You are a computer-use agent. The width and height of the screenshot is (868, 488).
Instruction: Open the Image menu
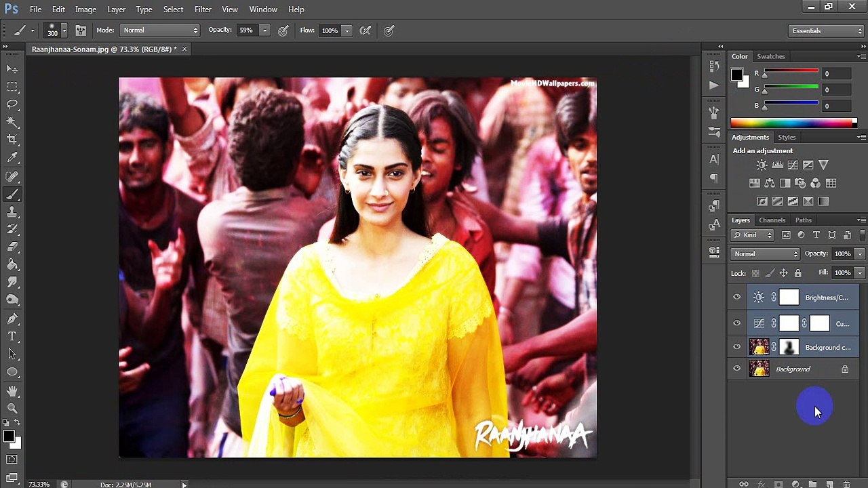point(85,9)
